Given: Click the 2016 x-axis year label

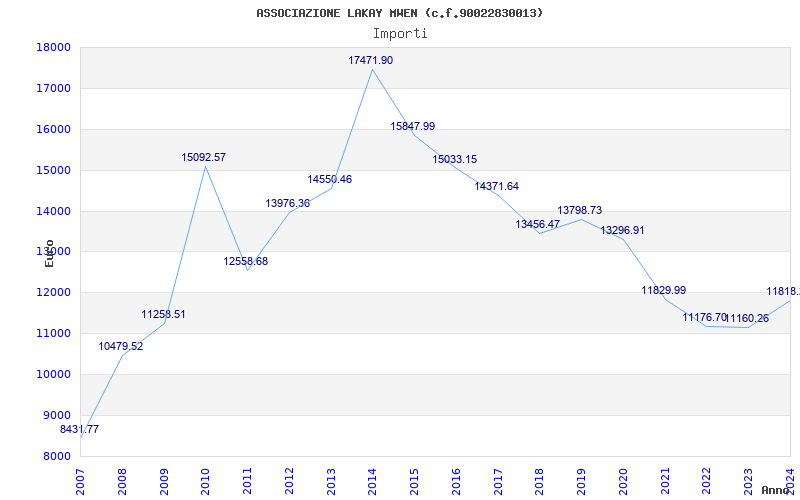Looking at the screenshot, I should pos(456,482).
